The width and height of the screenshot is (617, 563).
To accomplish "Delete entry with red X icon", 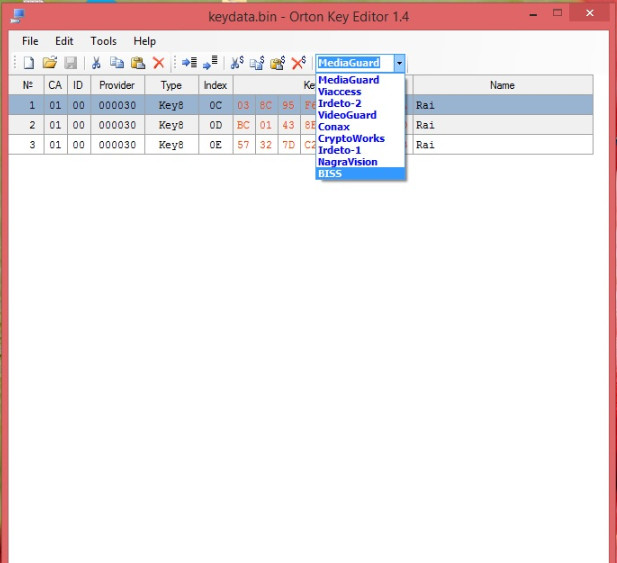I will tap(159, 63).
